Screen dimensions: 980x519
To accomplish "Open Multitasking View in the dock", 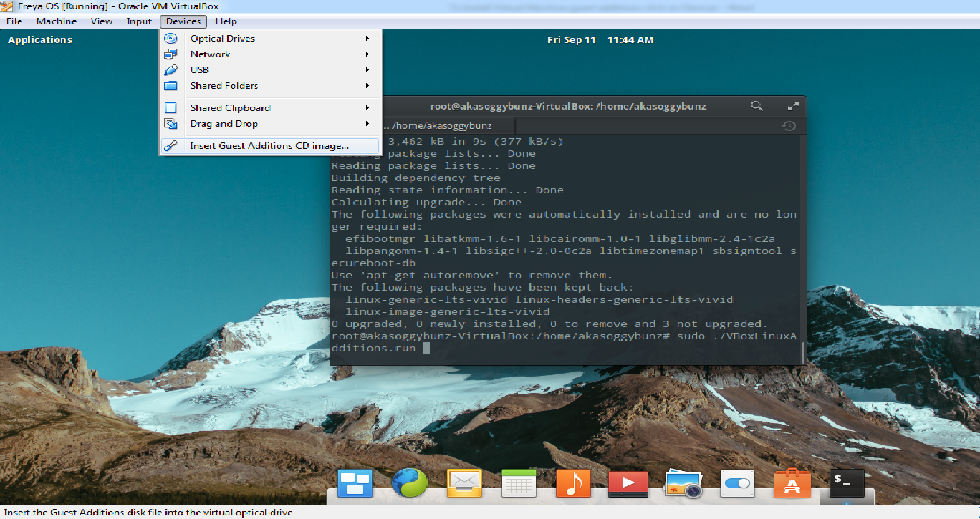I will 355,484.
